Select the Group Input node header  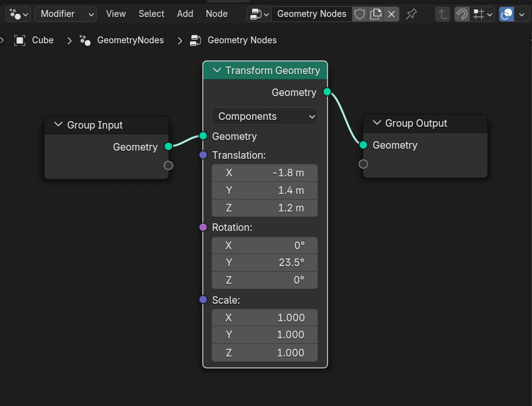pos(107,125)
